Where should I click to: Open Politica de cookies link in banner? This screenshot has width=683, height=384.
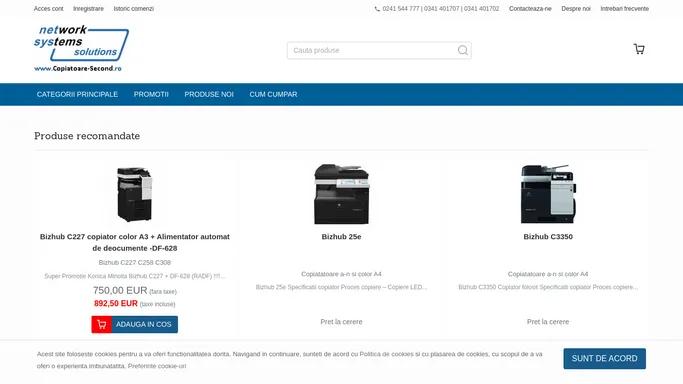tap(386, 354)
